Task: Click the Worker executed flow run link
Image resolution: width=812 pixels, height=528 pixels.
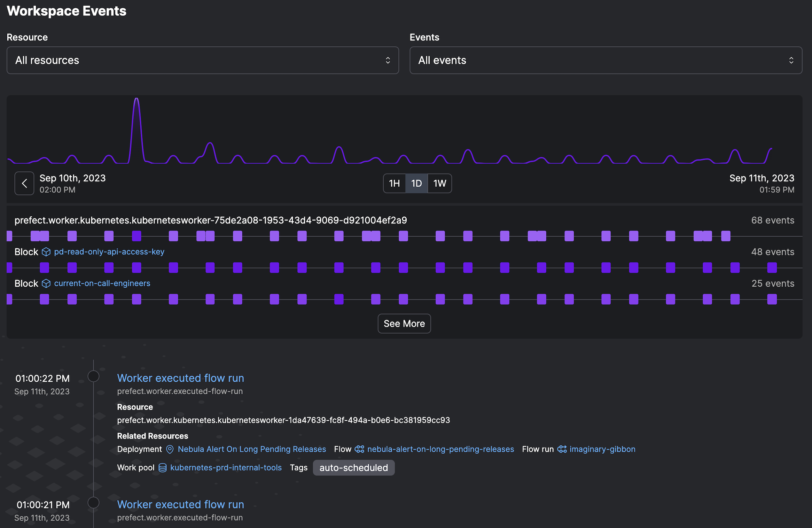Action: tap(180, 378)
